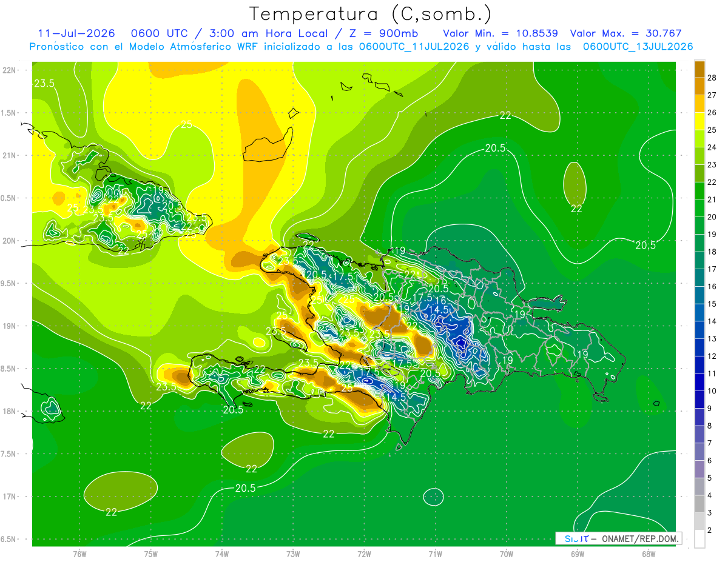Click the "22N" latitude axis label

[x=9, y=70]
